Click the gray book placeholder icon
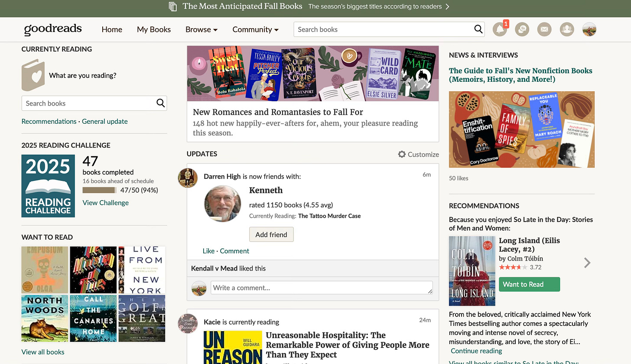 tap(33, 75)
